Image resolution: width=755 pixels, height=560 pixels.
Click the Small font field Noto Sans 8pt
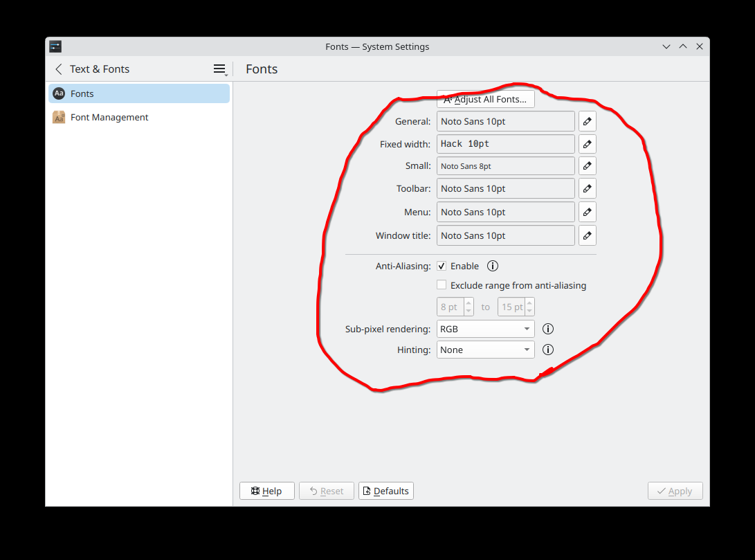(506, 165)
